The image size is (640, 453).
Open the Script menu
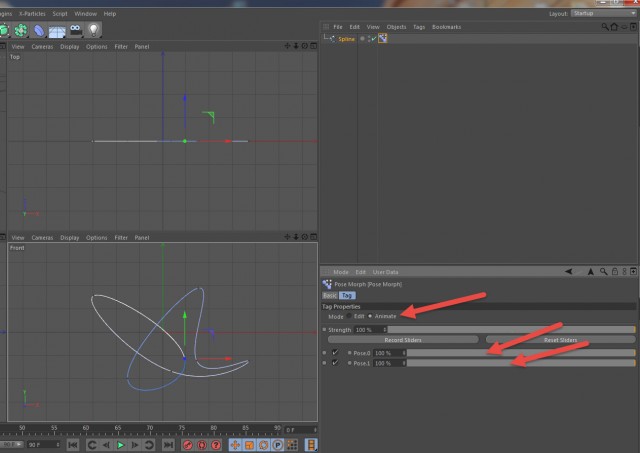tap(60, 13)
